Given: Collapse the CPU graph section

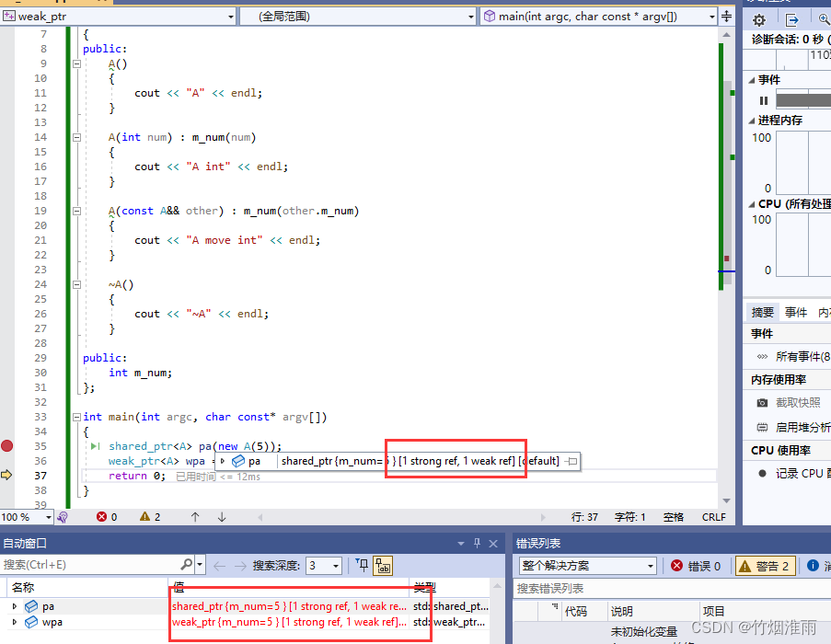Looking at the screenshot, I should 751,204.
